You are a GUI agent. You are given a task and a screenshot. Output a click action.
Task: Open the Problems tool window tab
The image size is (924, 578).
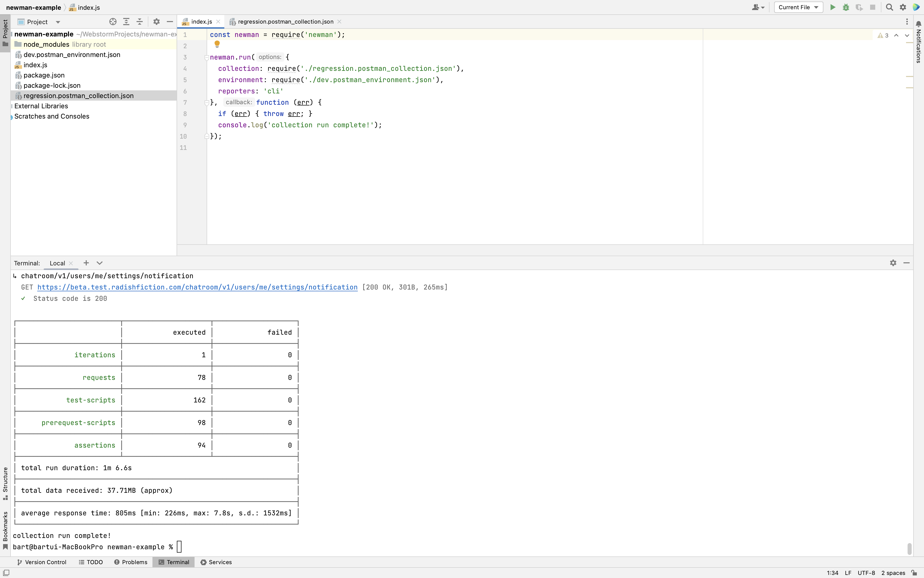131,562
